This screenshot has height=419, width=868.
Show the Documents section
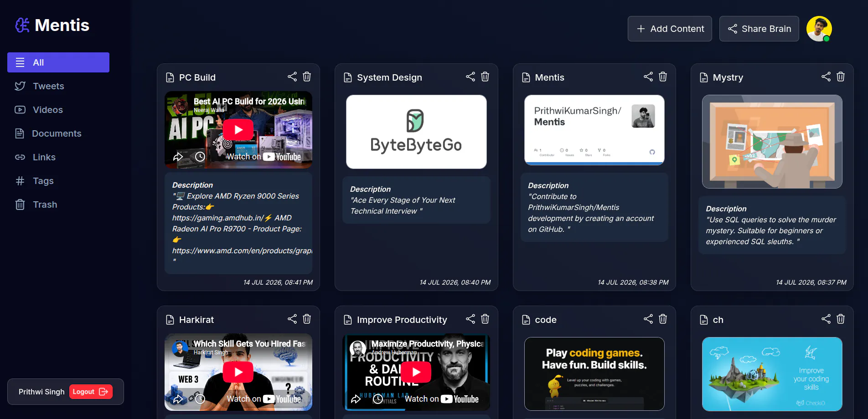tap(58, 133)
